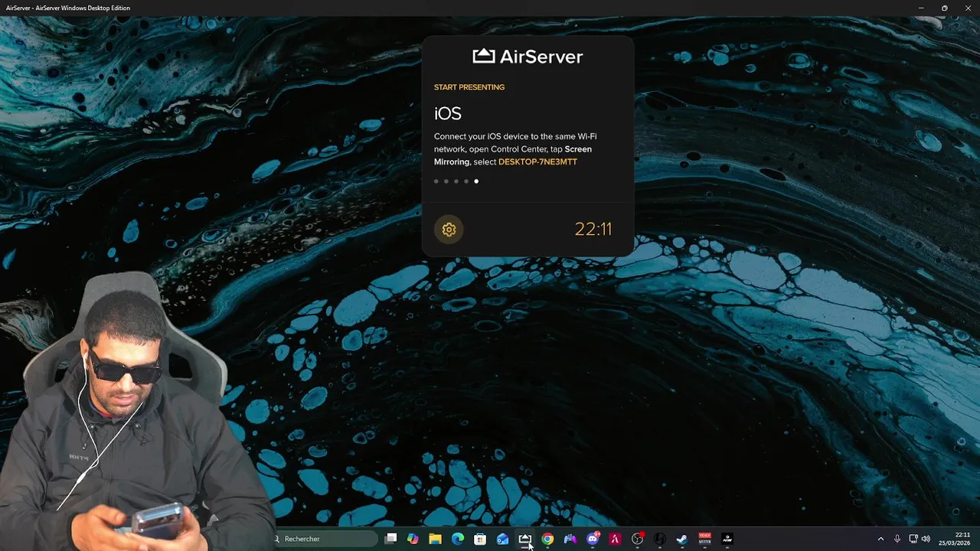Open Voicemeeter taskbar icon

704,539
